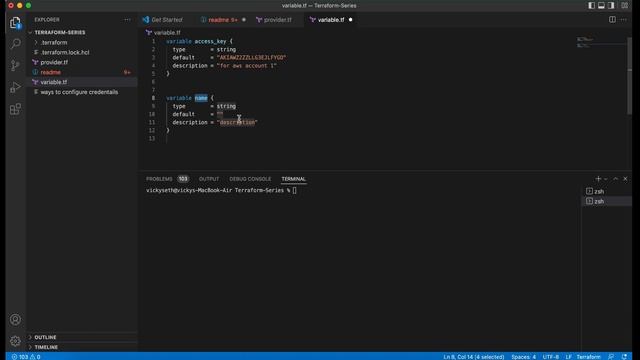Open the new terminal launch profile dropdown
This screenshot has width=640, height=360.
606,179
